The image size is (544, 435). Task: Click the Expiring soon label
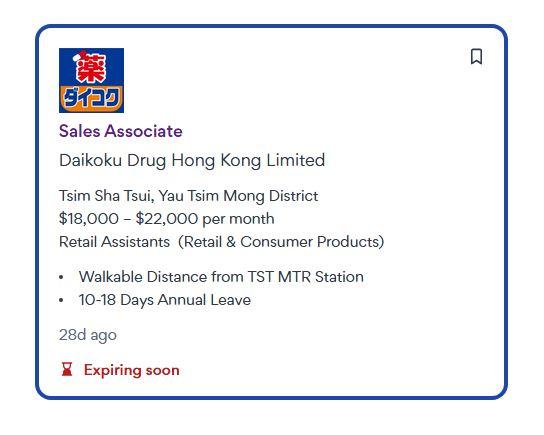132,370
